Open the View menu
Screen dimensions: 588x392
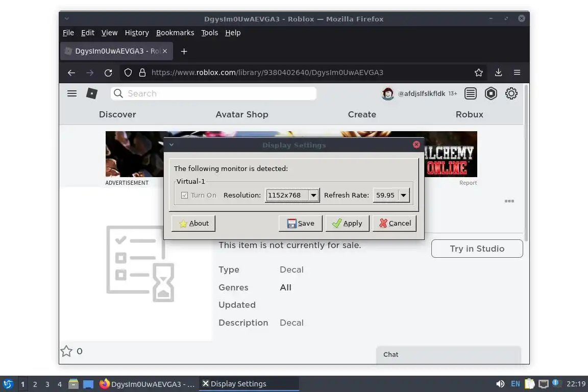pos(110,33)
